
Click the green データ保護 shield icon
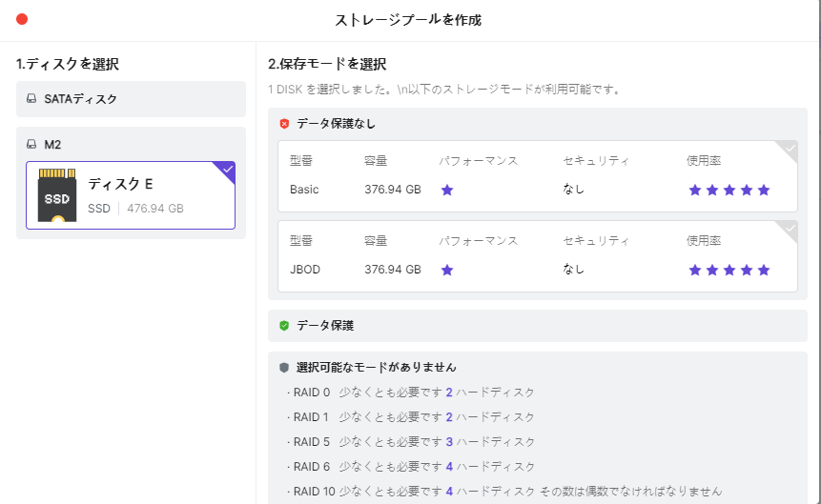coord(284,326)
